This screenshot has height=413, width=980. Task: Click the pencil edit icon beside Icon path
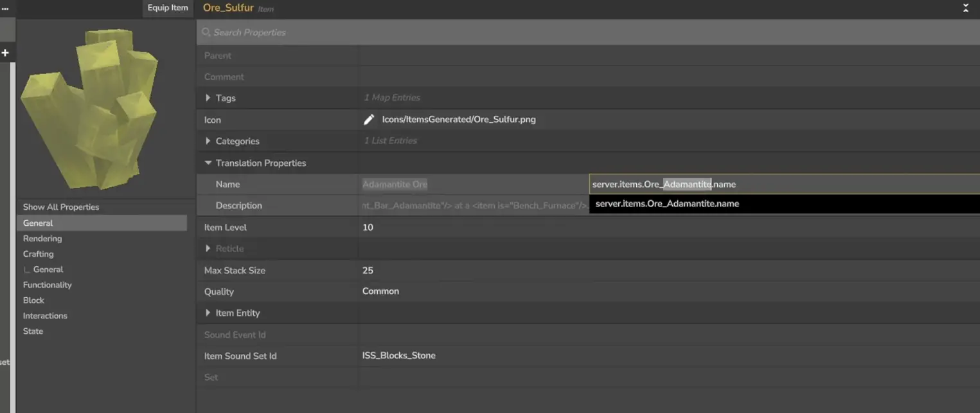coord(369,120)
